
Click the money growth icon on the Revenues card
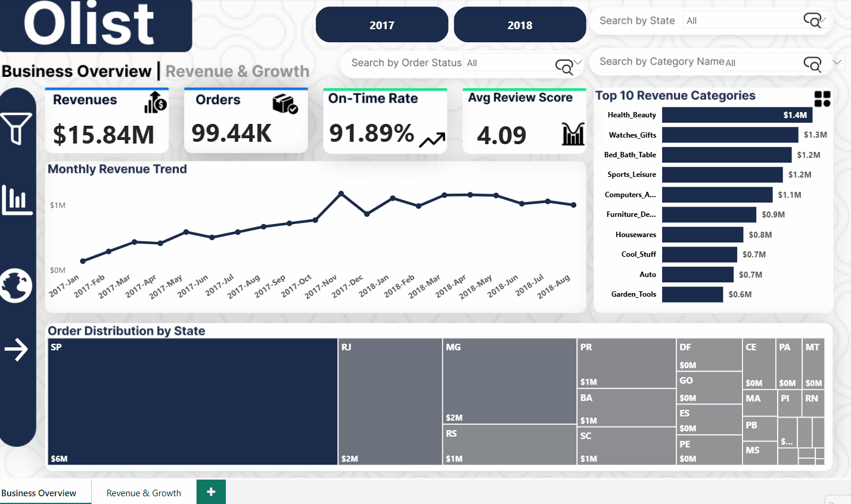pos(156,103)
